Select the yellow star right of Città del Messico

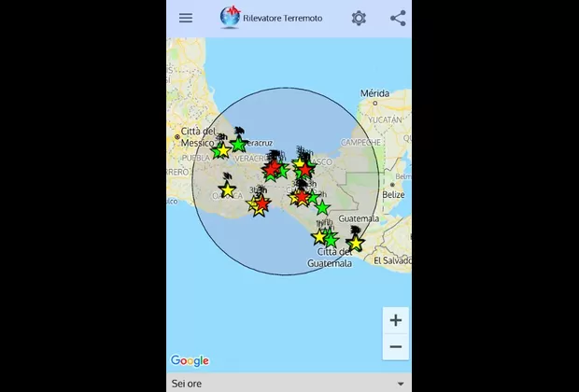pos(223,150)
